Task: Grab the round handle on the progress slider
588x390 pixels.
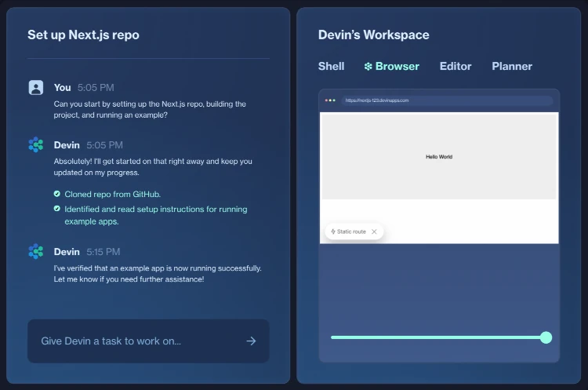Action: (546, 337)
